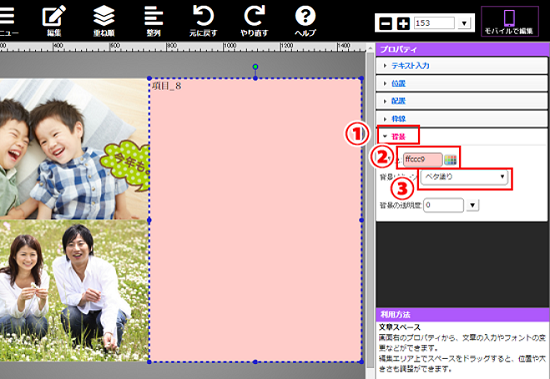Collapse the 背景 section
This screenshot has height=379, width=550.
click(x=462, y=137)
